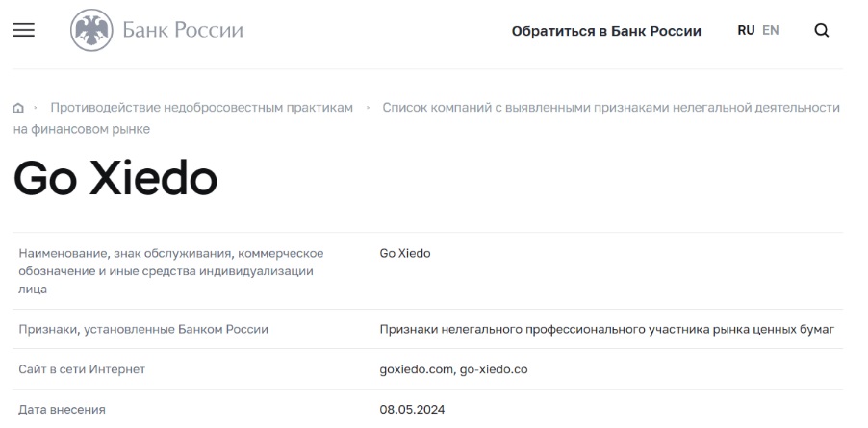Click the go-xiedo.co website address
The width and height of the screenshot is (868, 428).
[x=494, y=369]
